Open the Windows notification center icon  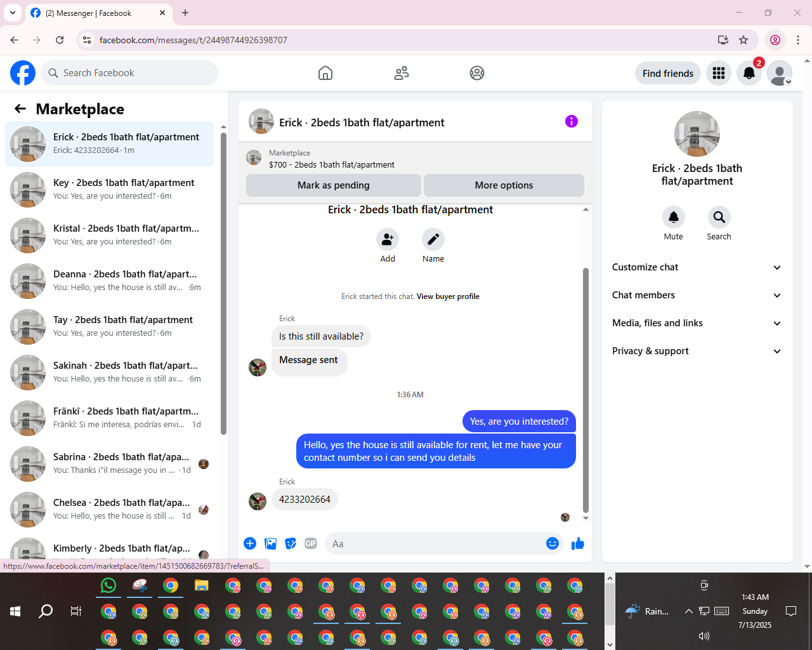click(791, 611)
